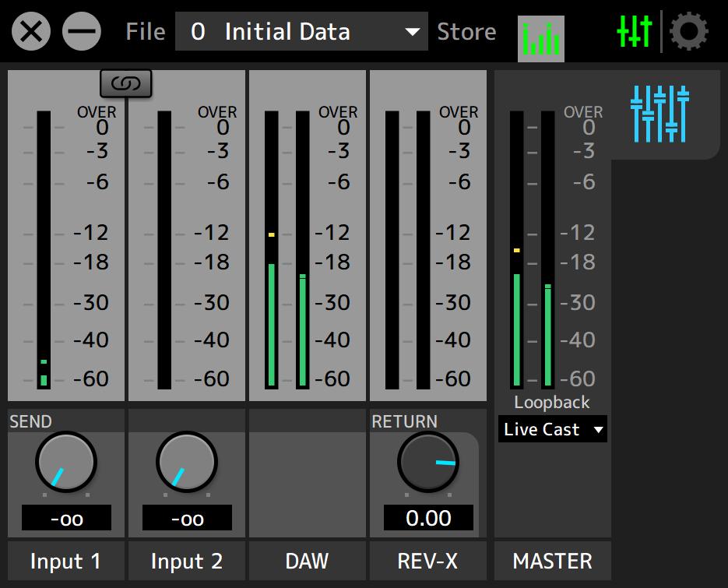Viewport: 728px width, 588px height.
Task: Click the dropdown arrow beside Initial Data
Action: click(x=412, y=33)
